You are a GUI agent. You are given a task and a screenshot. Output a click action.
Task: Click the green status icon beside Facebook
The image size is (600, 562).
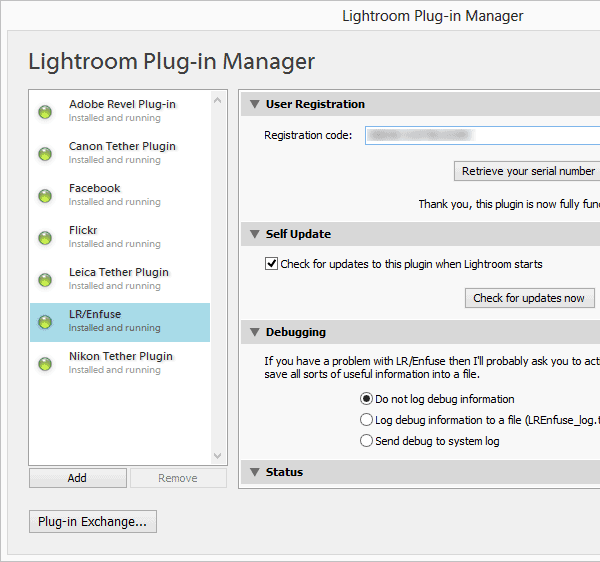pyautogui.click(x=45, y=196)
